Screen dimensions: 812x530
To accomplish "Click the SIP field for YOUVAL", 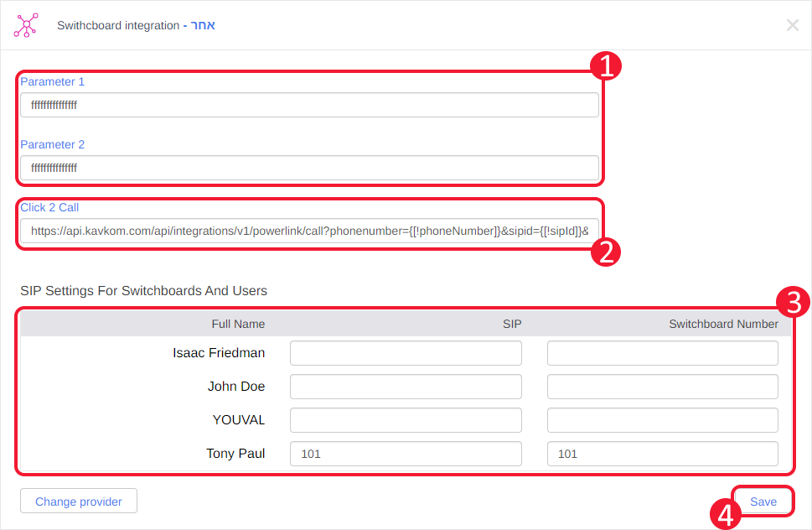I will [406, 420].
